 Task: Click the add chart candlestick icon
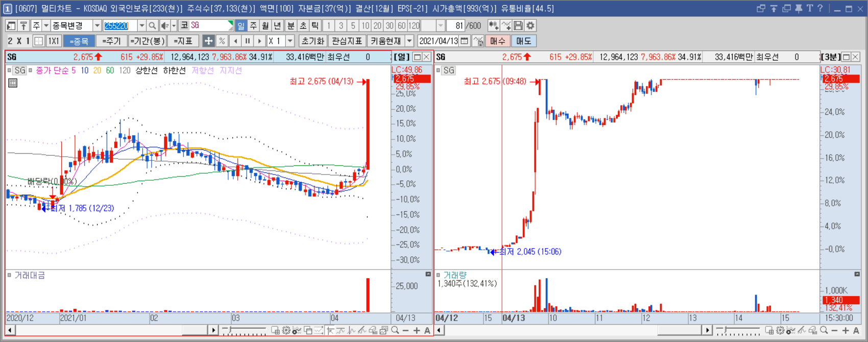pos(493,26)
